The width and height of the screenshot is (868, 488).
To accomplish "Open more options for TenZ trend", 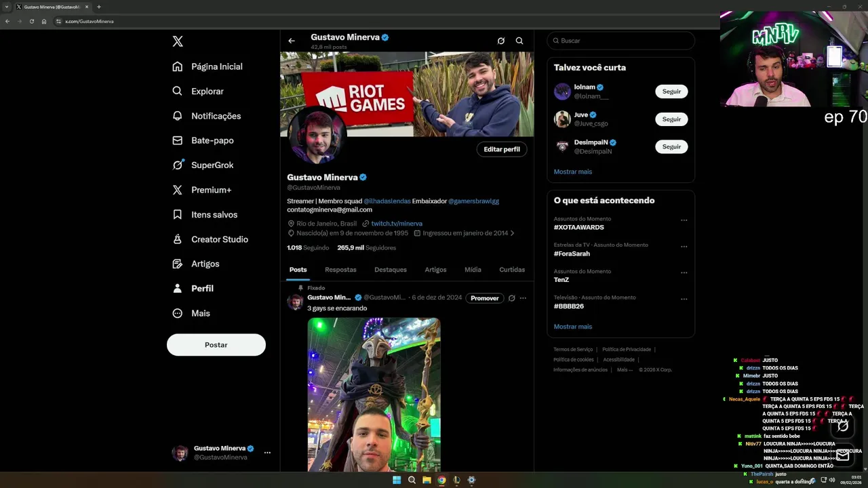I will point(684,272).
